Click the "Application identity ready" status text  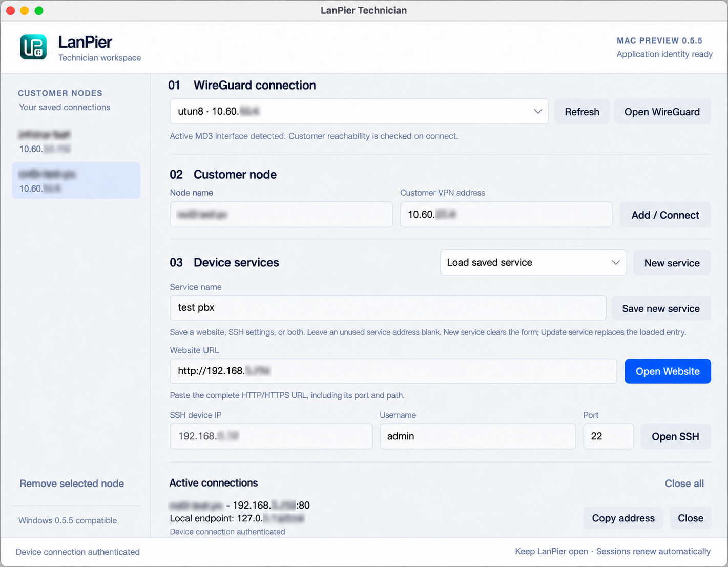664,54
